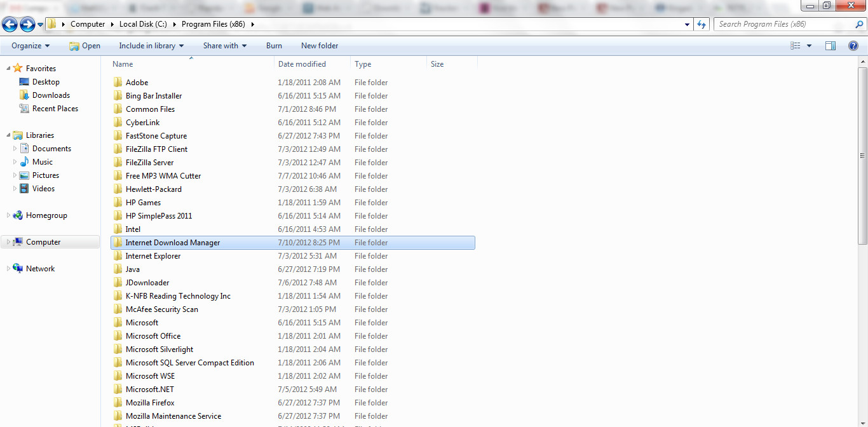
Task: Expand the Pictures library arrow
Action: click(x=15, y=175)
